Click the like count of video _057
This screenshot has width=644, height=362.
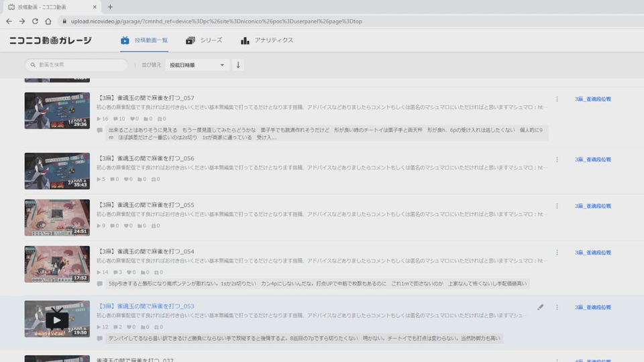click(x=134, y=119)
